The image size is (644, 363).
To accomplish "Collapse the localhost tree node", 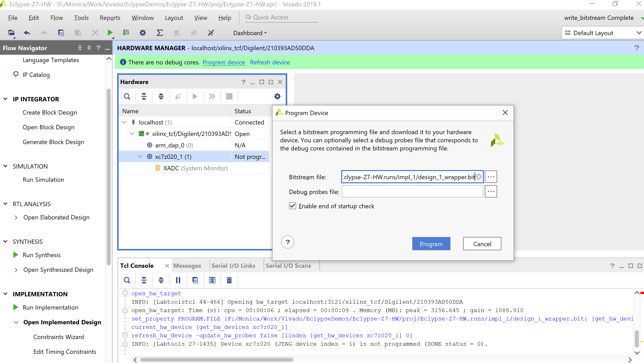I will (124, 122).
